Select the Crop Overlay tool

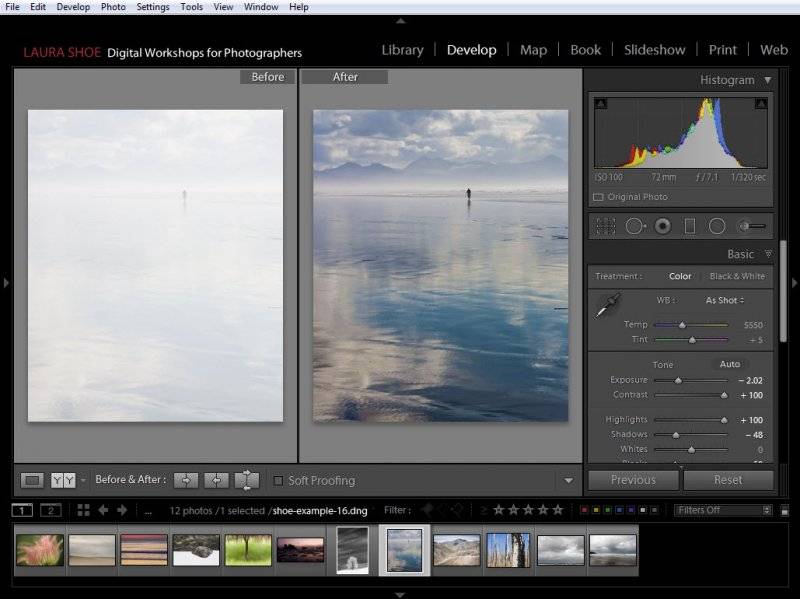(606, 226)
